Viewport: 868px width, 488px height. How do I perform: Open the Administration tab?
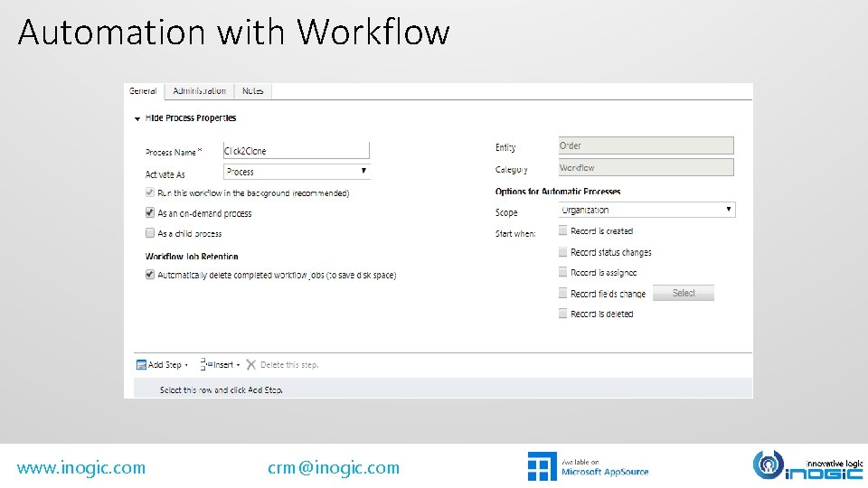click(199, 90)
